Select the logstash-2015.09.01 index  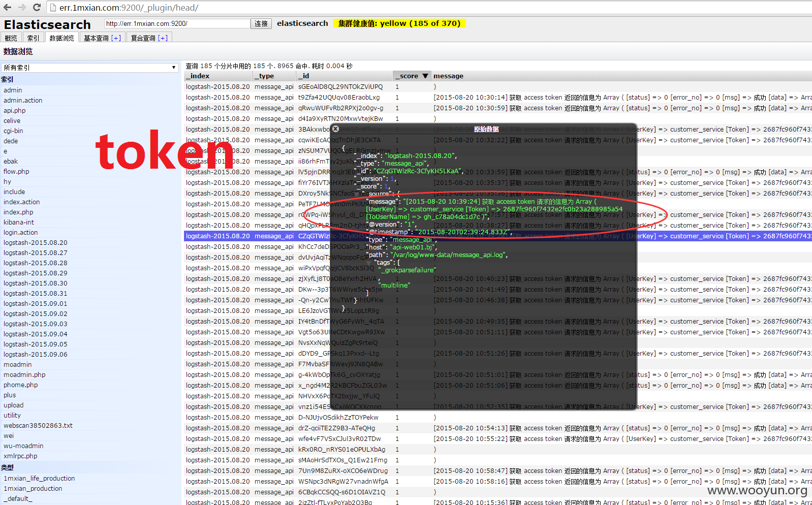pos(35,304)
